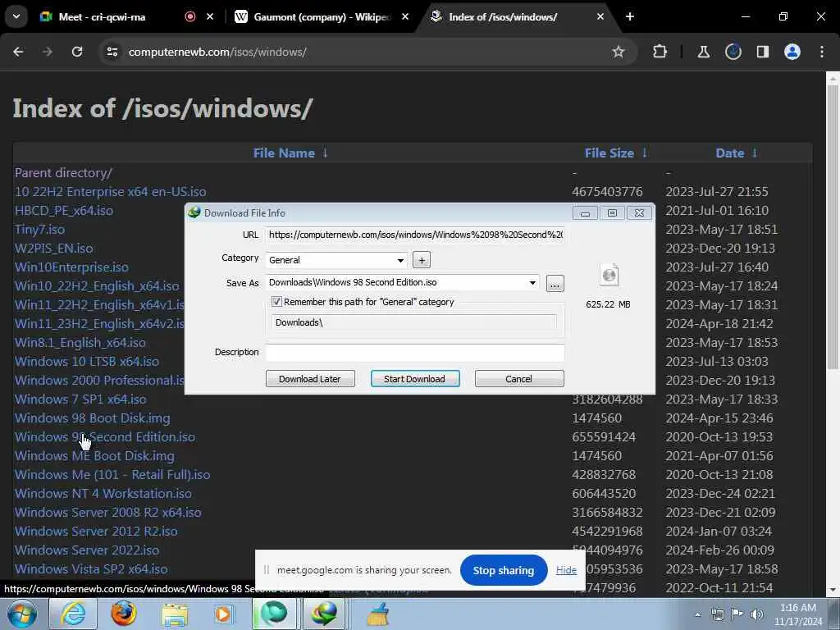The height and width of the screenshot is (630, 840).
Task: Toggle Remember this path checkbox
Action: (x=276, y=302)
